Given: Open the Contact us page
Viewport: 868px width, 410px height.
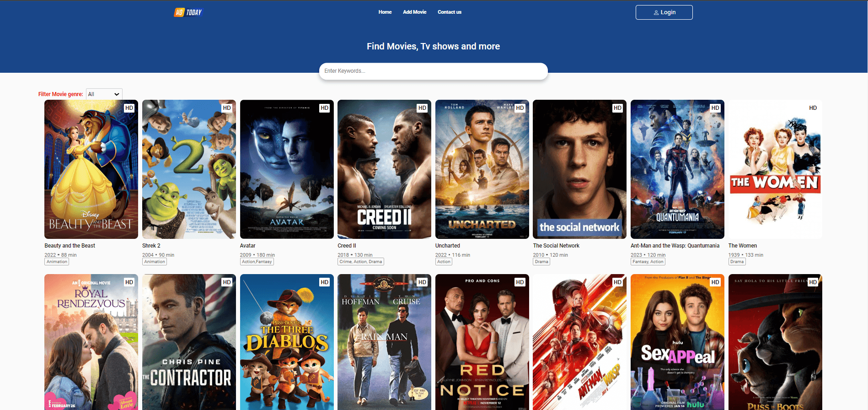Looking at the screenshot, I should pos(450,12).
